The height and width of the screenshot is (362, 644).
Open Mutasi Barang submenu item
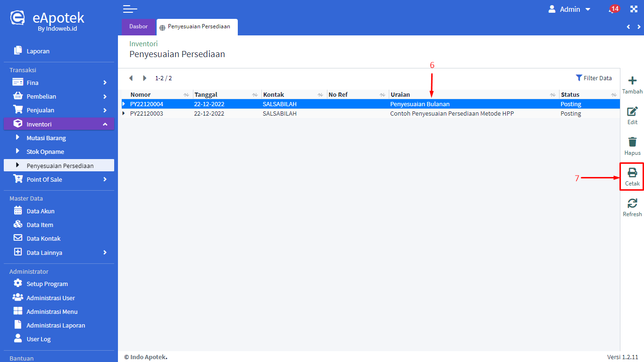click(46, 138)
